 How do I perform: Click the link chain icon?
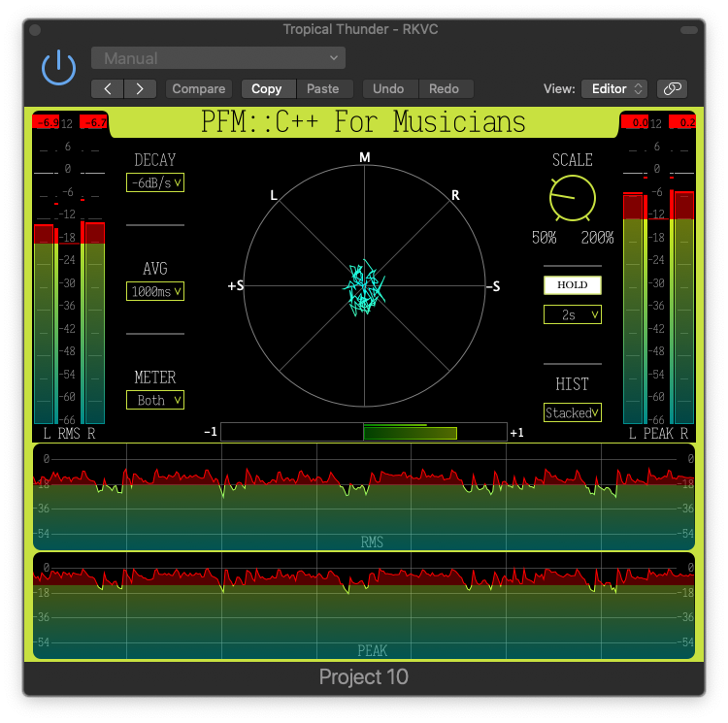pos(672,88)
